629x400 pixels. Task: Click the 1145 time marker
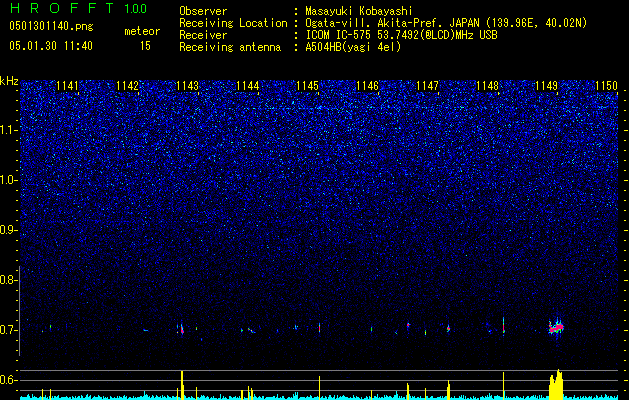click(x=307, y=85)
